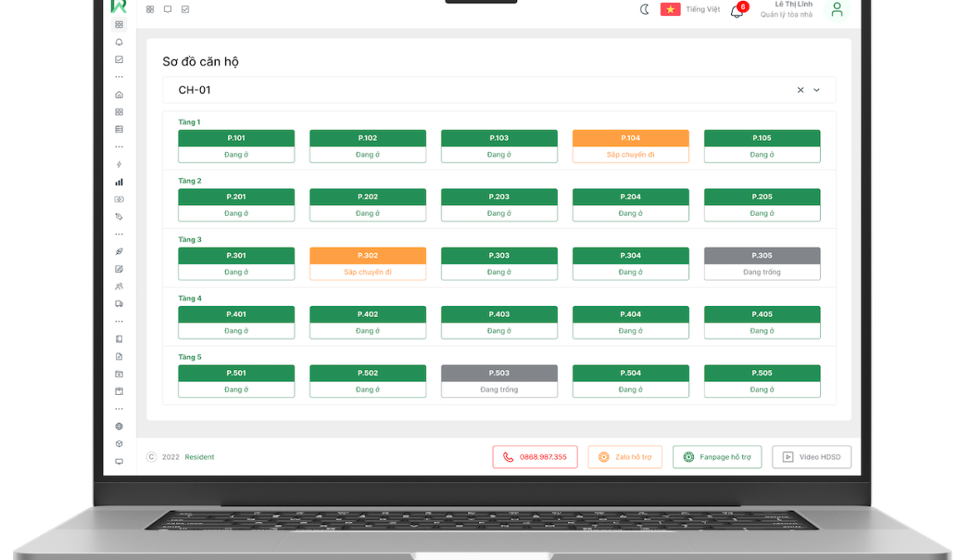Screen dimensions: 971x560
Task: Select the globe icon in sidebar
Action: (x=119, y=426)
